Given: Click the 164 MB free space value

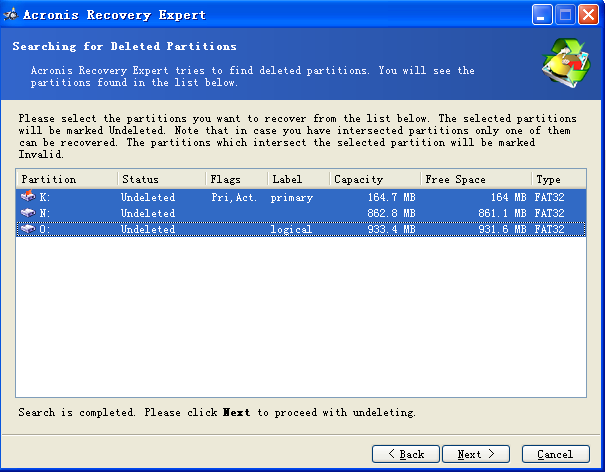Looking at the screenshot, I should click(508, 197).
